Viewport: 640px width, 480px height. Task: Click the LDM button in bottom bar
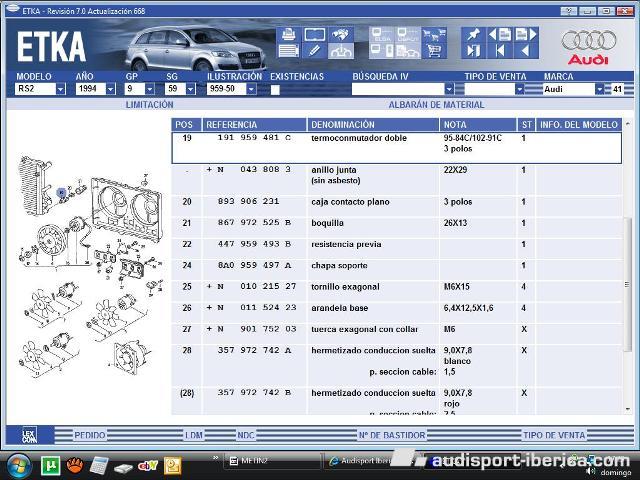[193, 435]
